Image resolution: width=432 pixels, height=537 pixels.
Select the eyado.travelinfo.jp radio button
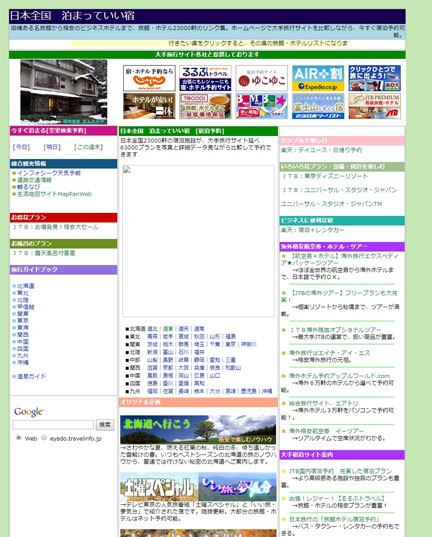pyautogui.click(x=44, y=438)
